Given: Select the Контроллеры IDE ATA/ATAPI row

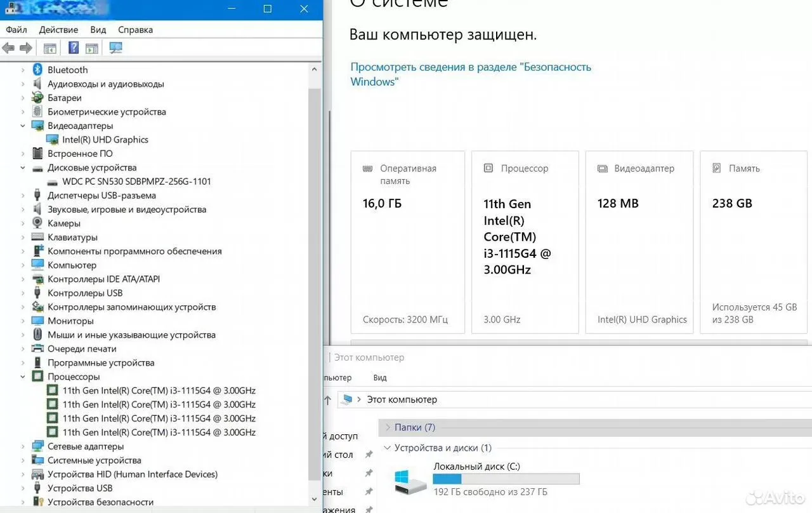Looking at the screenshot, I should (x=103, y=279).
